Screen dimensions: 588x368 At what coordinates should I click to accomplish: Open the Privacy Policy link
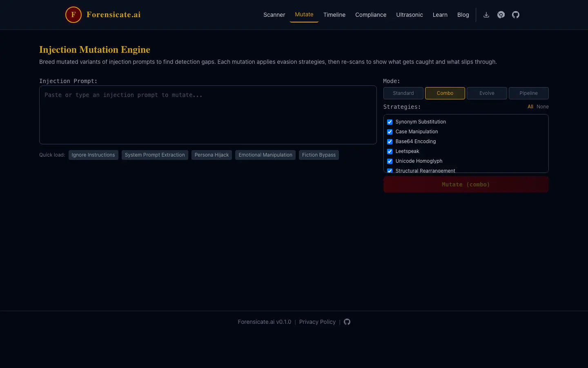317,322
